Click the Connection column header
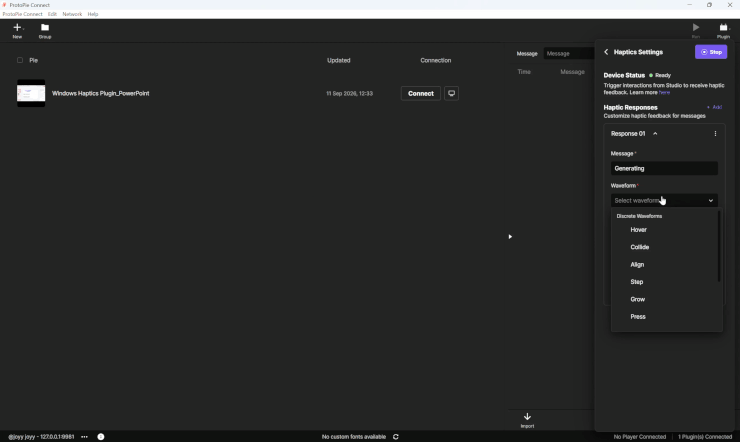Image resolution: width=740 pixels, height=442 pixels. click(436, 60)
